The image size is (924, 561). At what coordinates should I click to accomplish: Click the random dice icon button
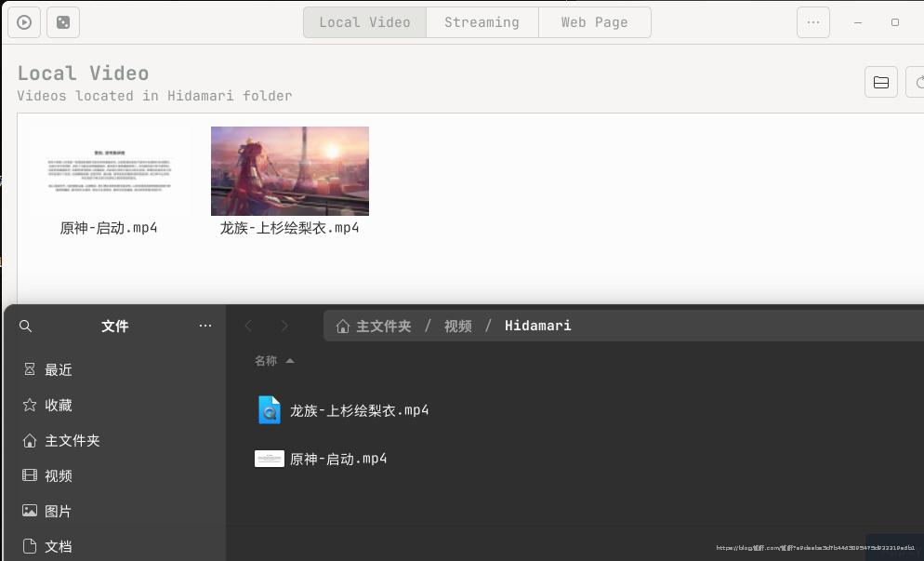click(x=63, y=22)
